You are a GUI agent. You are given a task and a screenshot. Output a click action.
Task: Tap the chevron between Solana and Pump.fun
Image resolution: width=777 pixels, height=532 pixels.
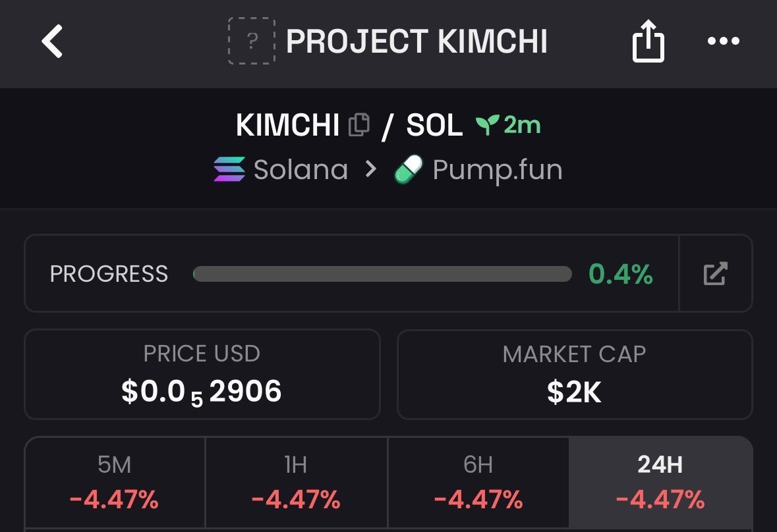pyautogui.click(x=370, y=169)
